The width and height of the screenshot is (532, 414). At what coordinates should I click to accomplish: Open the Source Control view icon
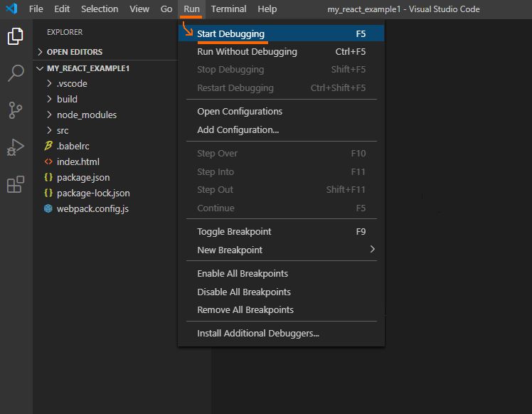pos(16,110)
